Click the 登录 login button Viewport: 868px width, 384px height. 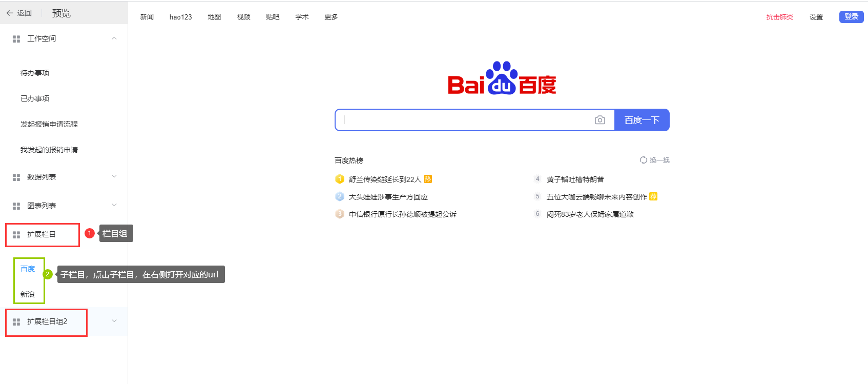(x=851, y=17)
